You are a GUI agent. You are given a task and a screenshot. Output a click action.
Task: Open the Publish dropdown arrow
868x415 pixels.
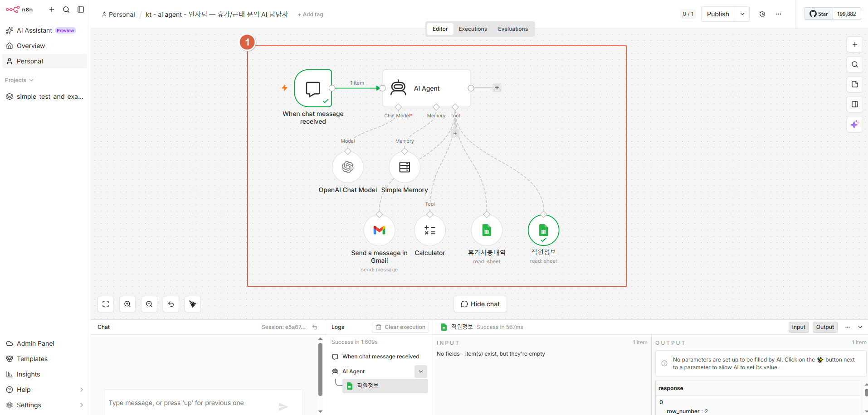pyautogui.click(x=742, y=14)
